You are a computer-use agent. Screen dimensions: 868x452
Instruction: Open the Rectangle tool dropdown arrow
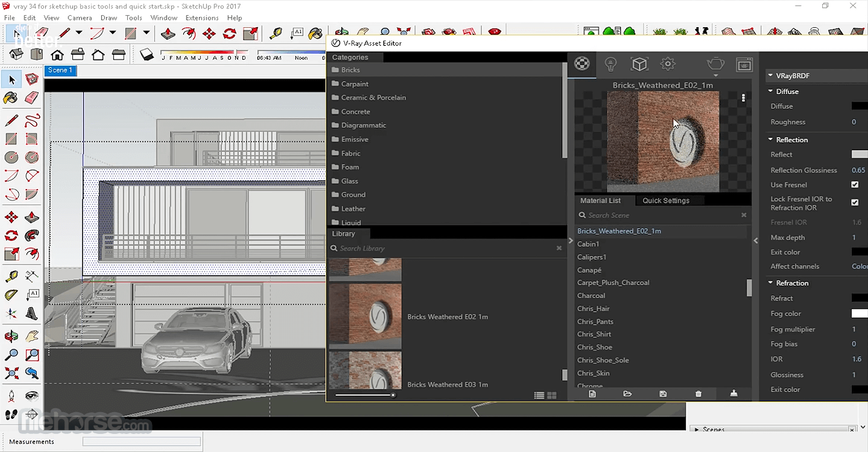146,33
